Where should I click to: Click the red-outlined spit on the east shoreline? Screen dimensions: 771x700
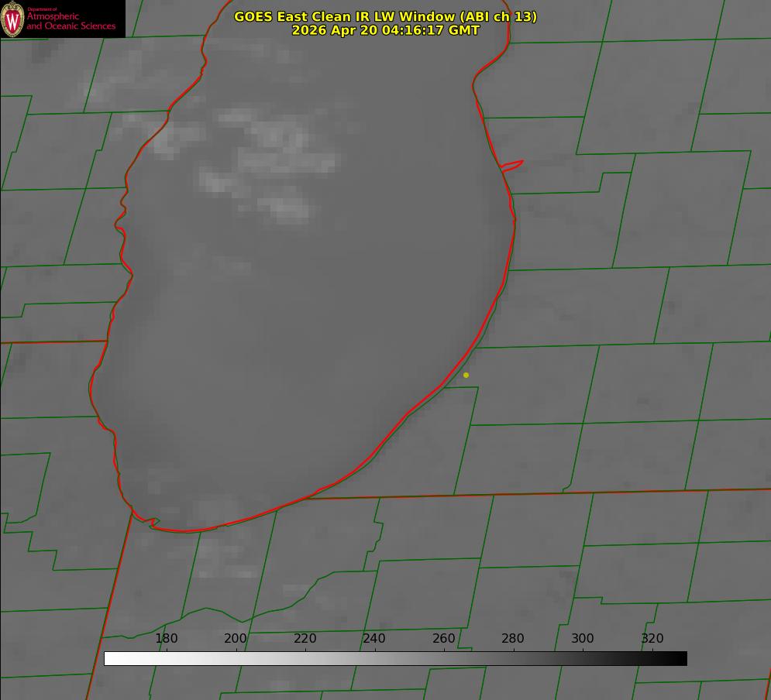512,166
